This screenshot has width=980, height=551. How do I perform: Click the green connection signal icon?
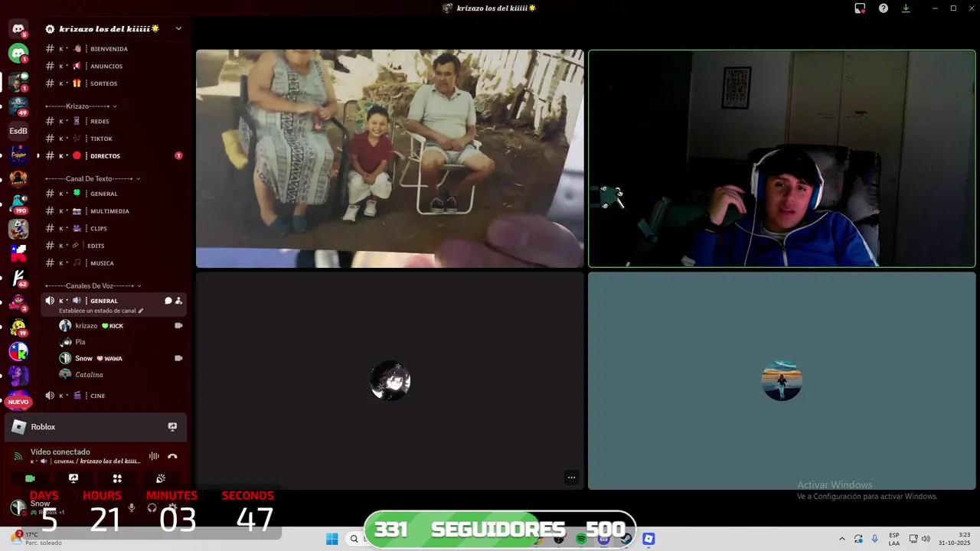18,456
